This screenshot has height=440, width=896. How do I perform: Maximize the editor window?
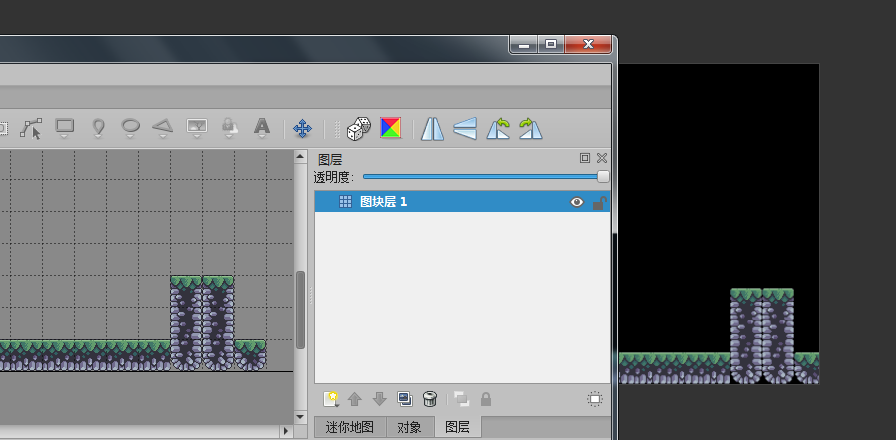click(550, 44)
